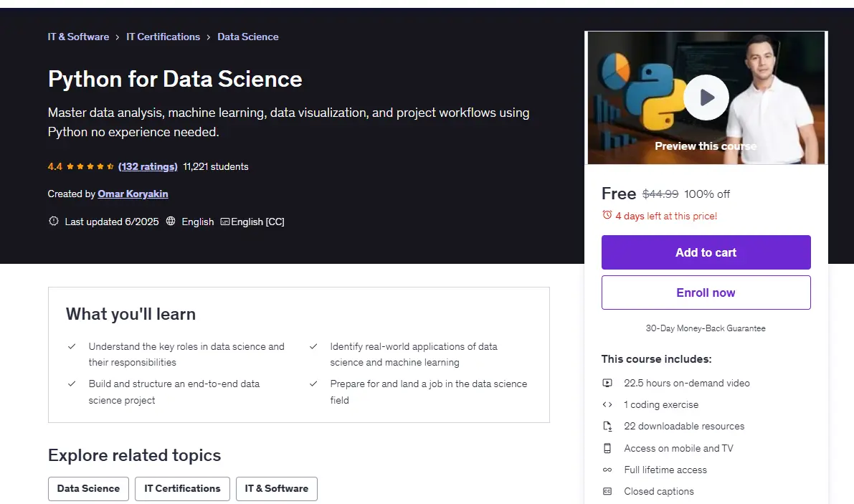Click the 11,221 students text
Viewport: 854px width, 504px height.
click(216, 166)
